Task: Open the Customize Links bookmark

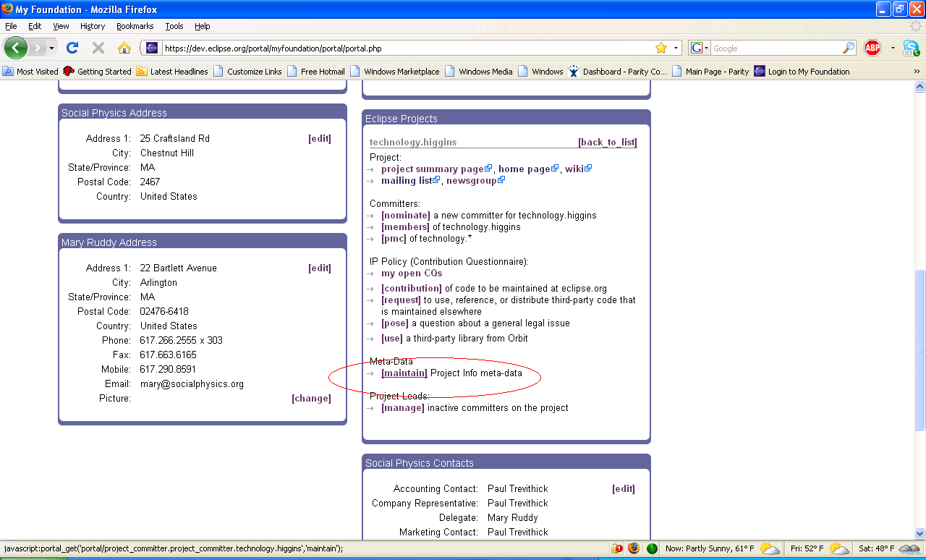Action: 247,72
